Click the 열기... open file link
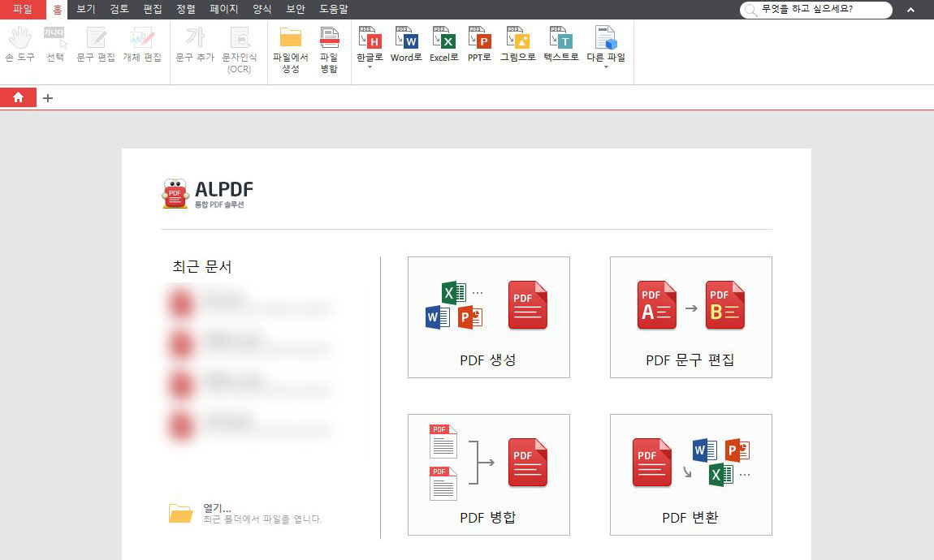This screenshot has height=560, width=934. coord(217,507)
